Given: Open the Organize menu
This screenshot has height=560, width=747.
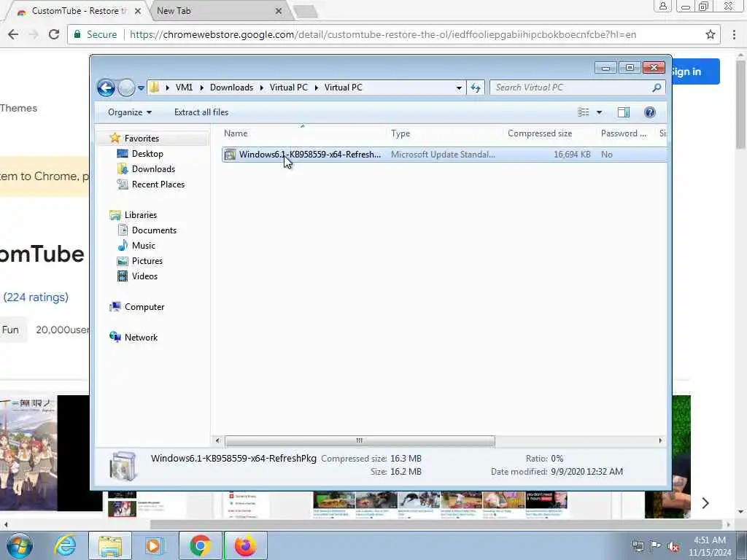Looking at the screenshot, I should [x=130, y=112].
